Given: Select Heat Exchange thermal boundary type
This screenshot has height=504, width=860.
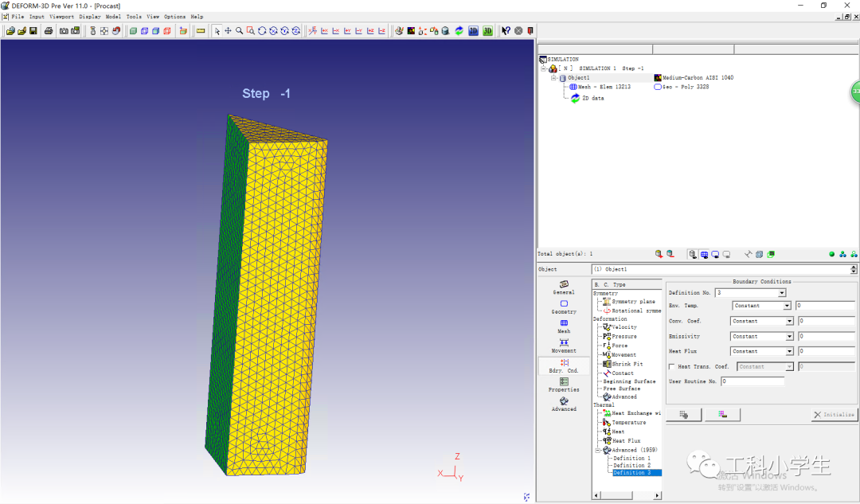Looking at the screenshot, I should point(631,413).
